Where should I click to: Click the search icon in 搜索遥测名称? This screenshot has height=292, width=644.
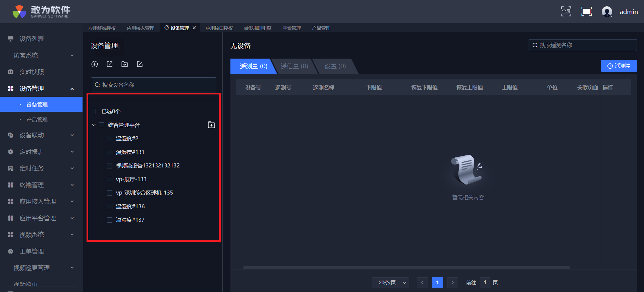535,45
